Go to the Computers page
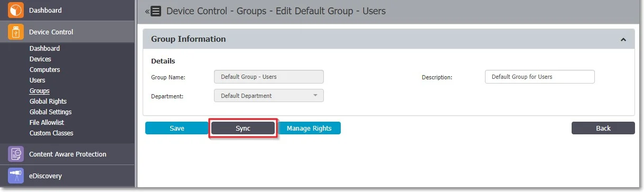Viewport: 644px width, 192px height. [x=45, y=69]
